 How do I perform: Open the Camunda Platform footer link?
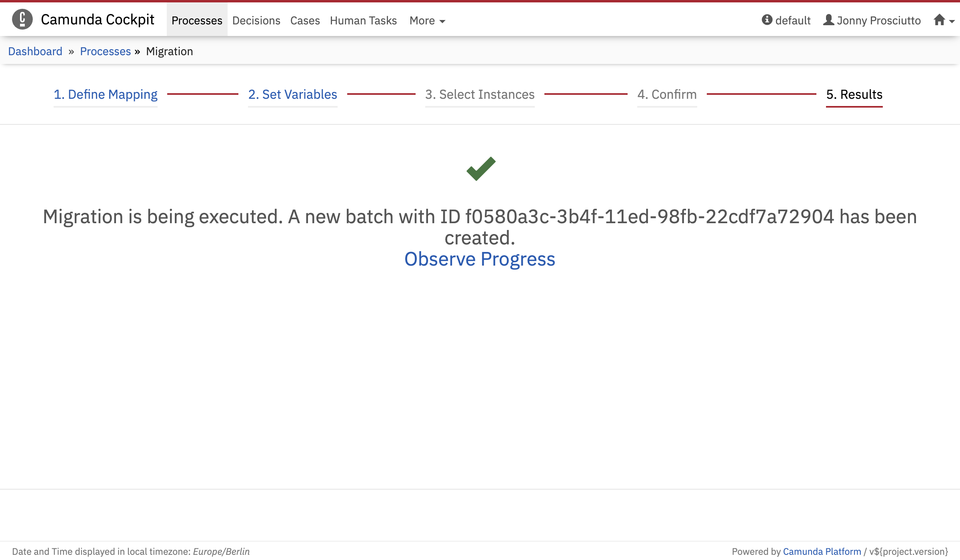point(822,552)
